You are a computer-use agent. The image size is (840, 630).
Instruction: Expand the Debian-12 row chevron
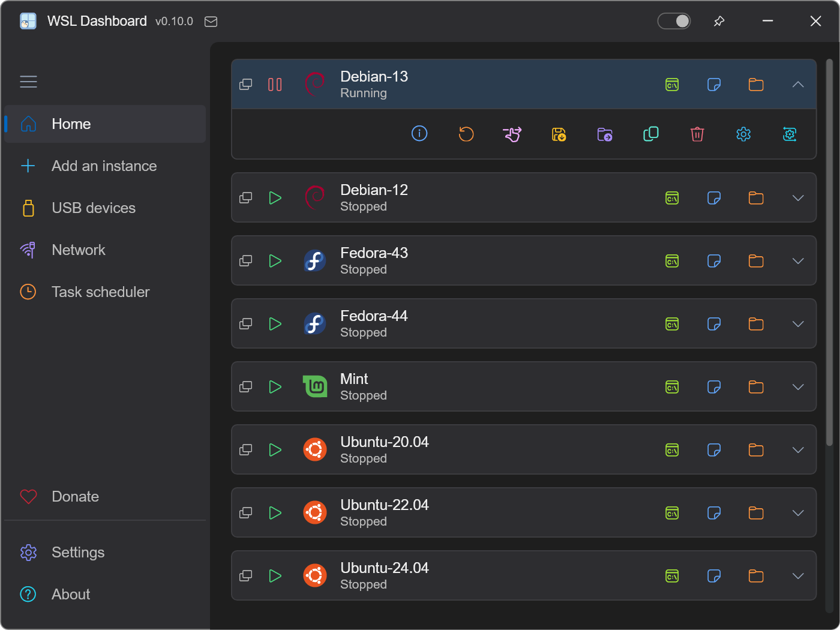pos(798,198)
